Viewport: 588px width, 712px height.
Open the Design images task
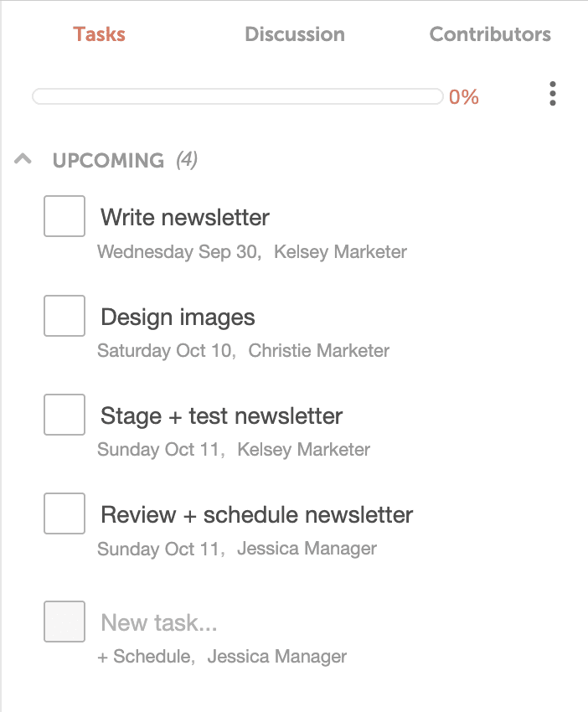pos(178,317)
